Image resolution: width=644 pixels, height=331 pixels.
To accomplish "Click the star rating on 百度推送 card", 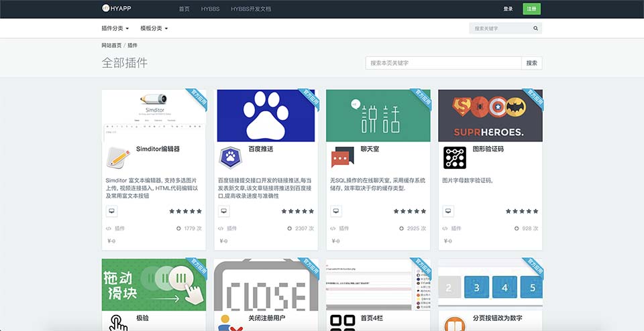I will (298, 211).
